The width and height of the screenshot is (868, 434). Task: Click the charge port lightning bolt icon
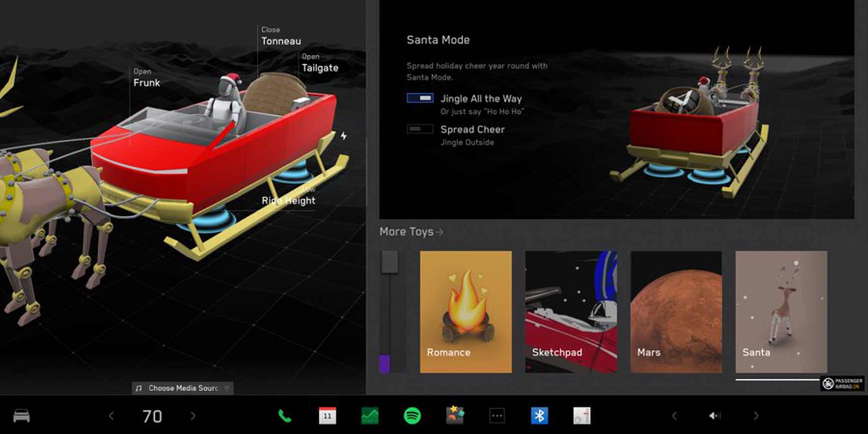point(344,136)
